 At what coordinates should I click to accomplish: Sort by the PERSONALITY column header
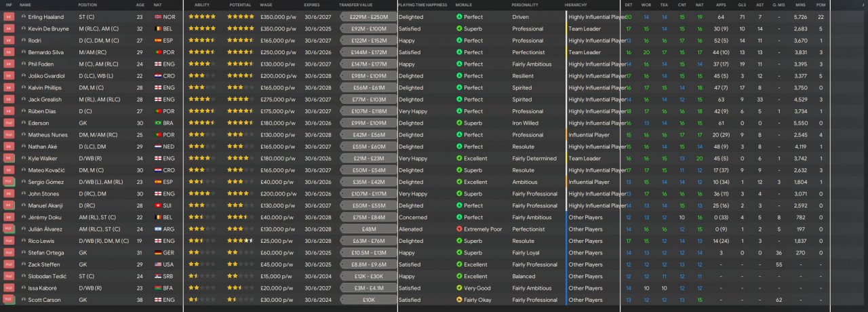(x=526, y=5)
